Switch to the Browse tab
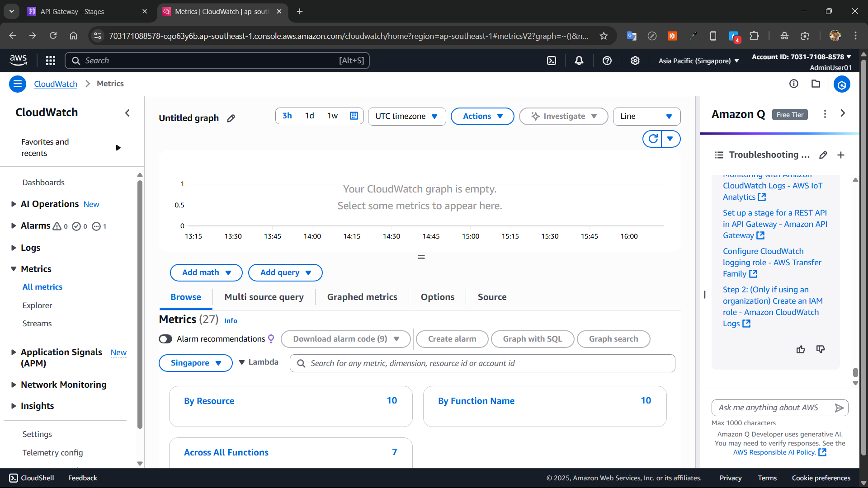The image size is (868, 488). (x=186, y=297)
